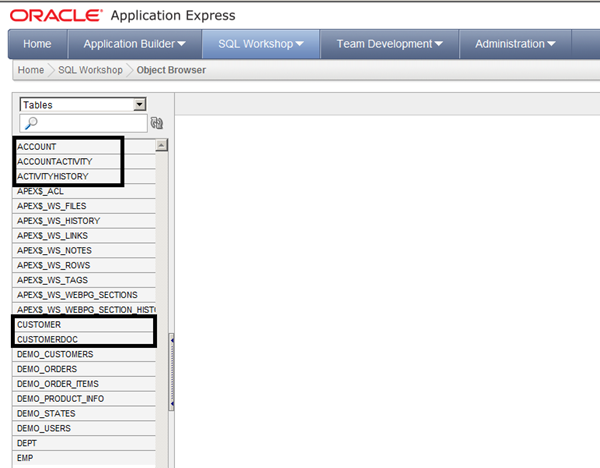Expand the Application Builder menu arrow
This screenshot has width=600, height=468.
point(181,44)
